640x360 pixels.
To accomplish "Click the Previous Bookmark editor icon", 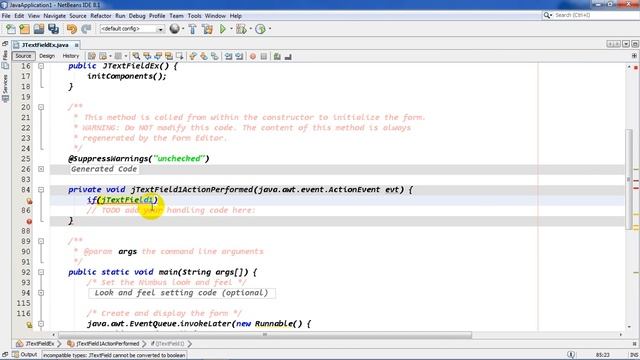I will (x=193, y=56).
